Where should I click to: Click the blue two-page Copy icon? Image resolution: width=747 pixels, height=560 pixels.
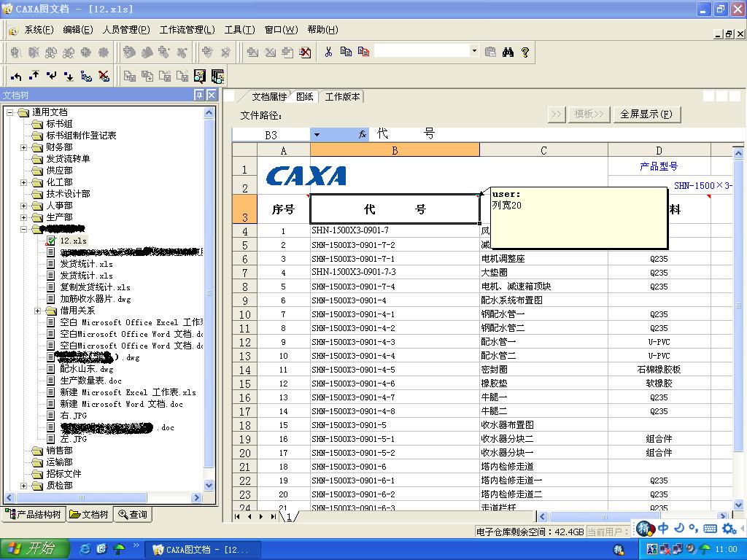(x=346, y=52)
